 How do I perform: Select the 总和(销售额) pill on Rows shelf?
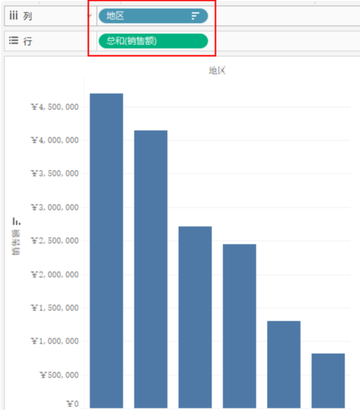pos(153,41)
